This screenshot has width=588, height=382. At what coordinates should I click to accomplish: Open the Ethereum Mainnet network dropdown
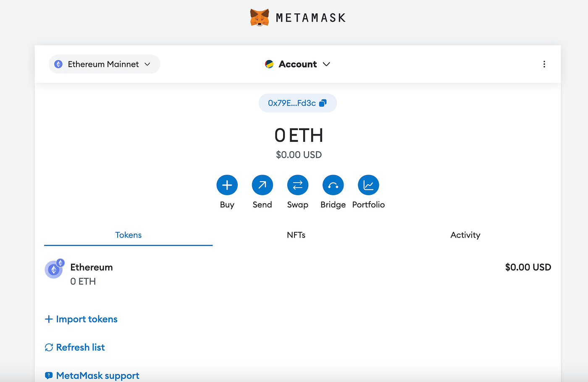(105, 64)
